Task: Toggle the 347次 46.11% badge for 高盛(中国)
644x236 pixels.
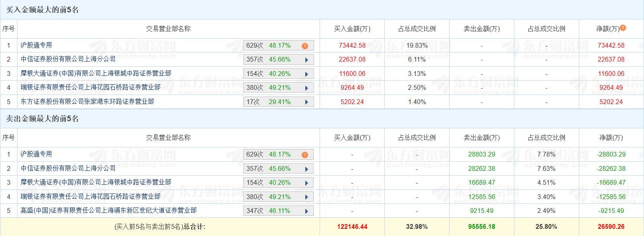Action: [x=278, y=210]
